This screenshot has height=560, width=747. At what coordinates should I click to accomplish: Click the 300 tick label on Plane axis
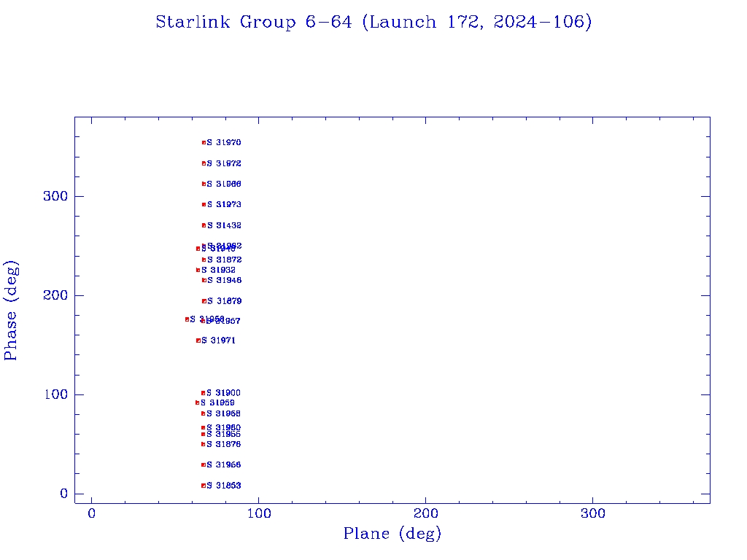[x=592, y=513]
